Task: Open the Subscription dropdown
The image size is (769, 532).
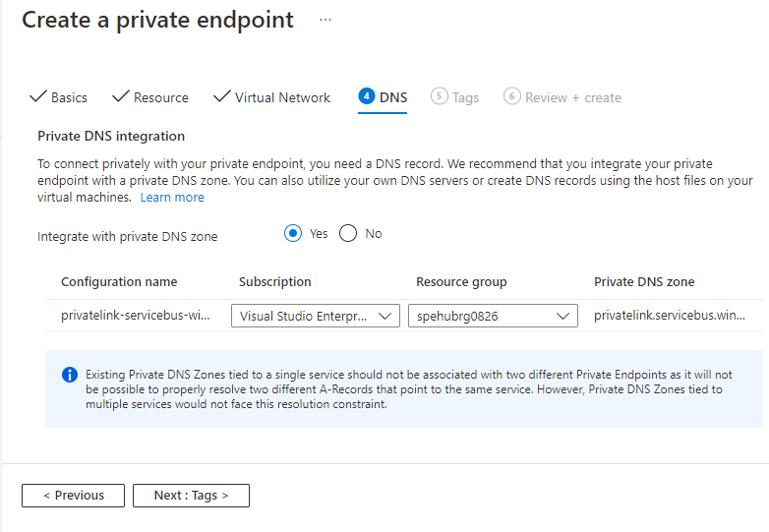Action: click(x=316, y=316)
